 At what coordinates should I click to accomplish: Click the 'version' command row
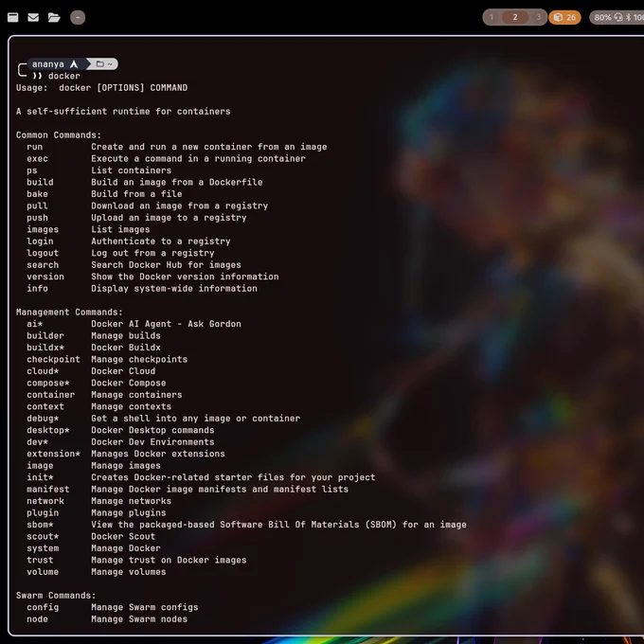tap(152, 277)
